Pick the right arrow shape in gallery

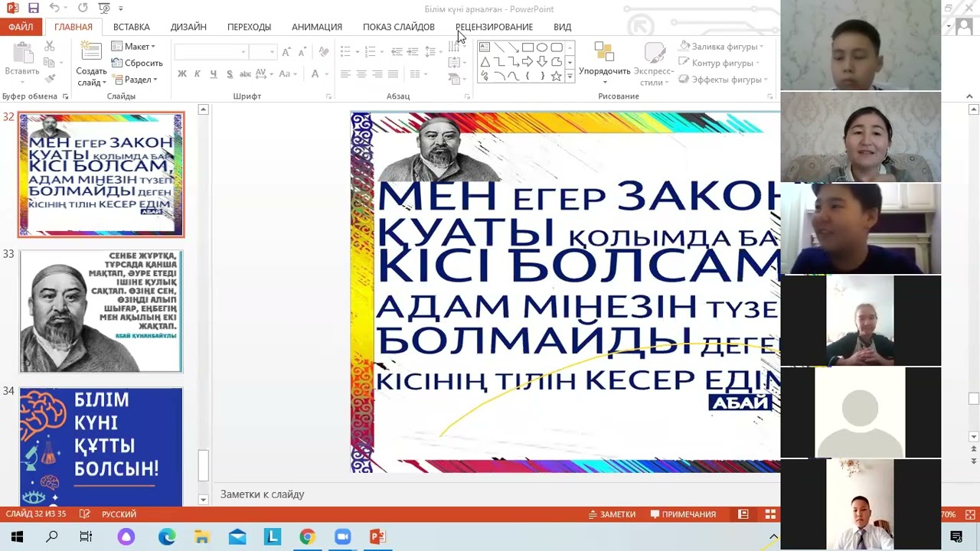[528, 62]
